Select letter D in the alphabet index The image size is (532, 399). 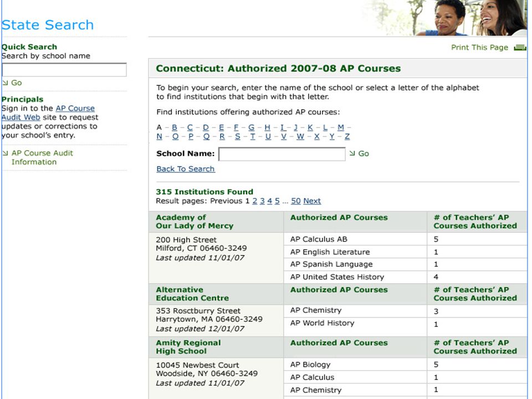point(206,127)
